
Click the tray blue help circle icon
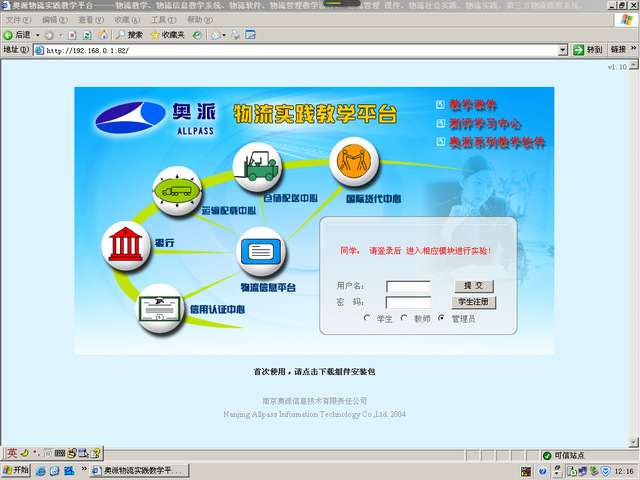pos(542,471)
